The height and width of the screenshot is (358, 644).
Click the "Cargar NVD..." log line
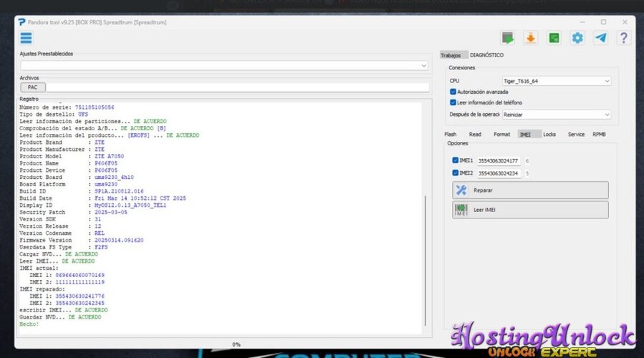click(58, 254)
